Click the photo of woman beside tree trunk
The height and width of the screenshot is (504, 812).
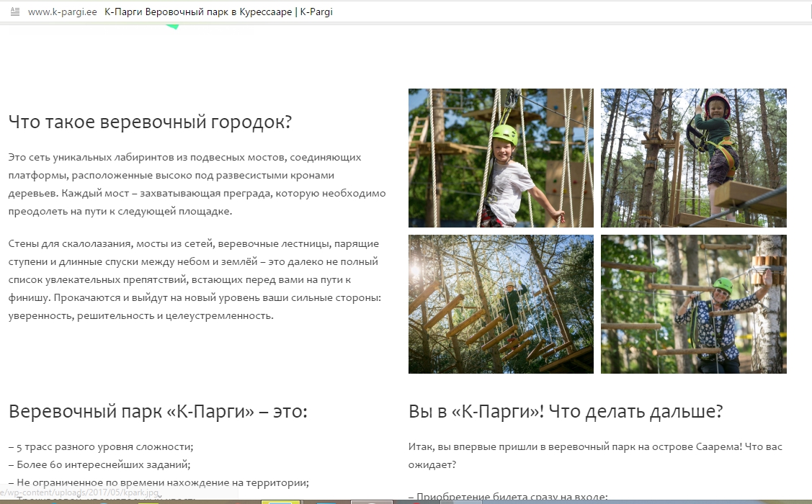click(x=693, y=303)
